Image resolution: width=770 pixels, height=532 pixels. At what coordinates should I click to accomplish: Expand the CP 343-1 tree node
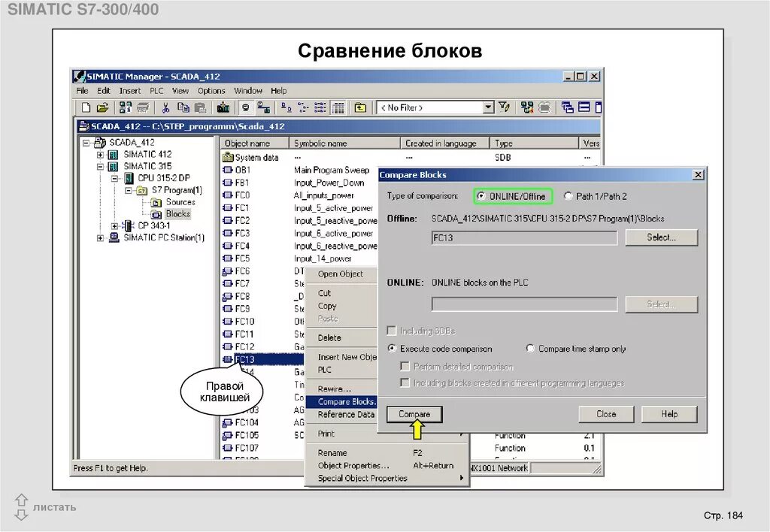114,226
